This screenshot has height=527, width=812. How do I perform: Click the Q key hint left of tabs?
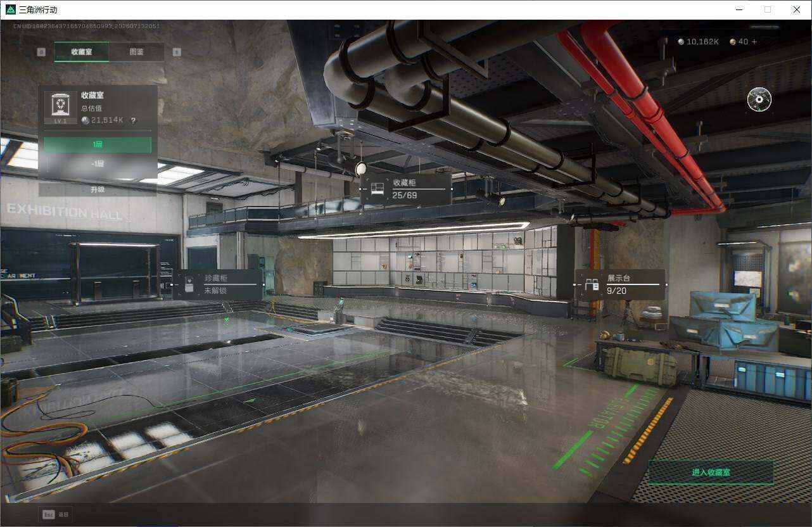pyautogui.click(x=41, y=52)
